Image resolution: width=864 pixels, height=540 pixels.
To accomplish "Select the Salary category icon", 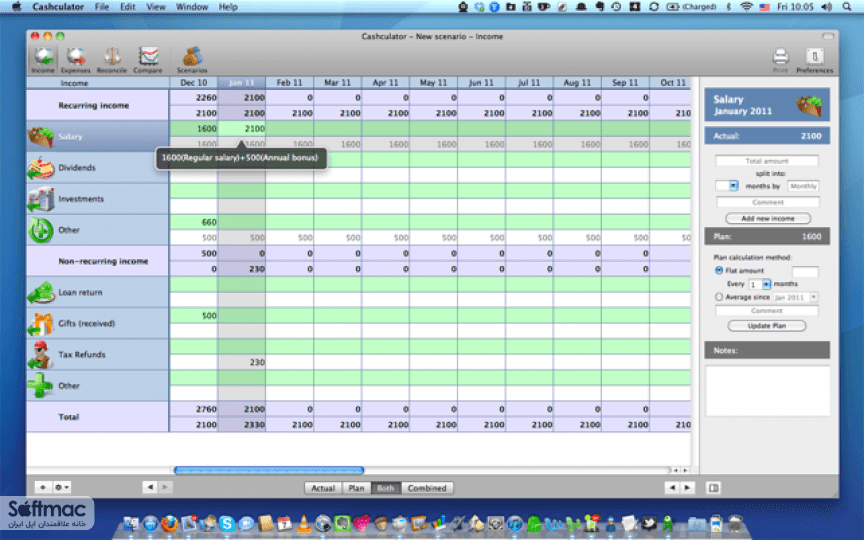I will pyautogui.click(x=40, y=136).
